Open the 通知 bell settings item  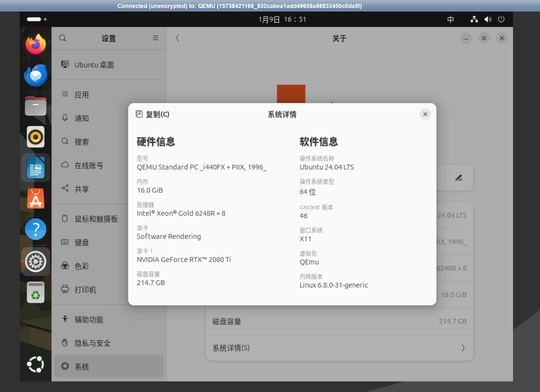pos(81,118)
